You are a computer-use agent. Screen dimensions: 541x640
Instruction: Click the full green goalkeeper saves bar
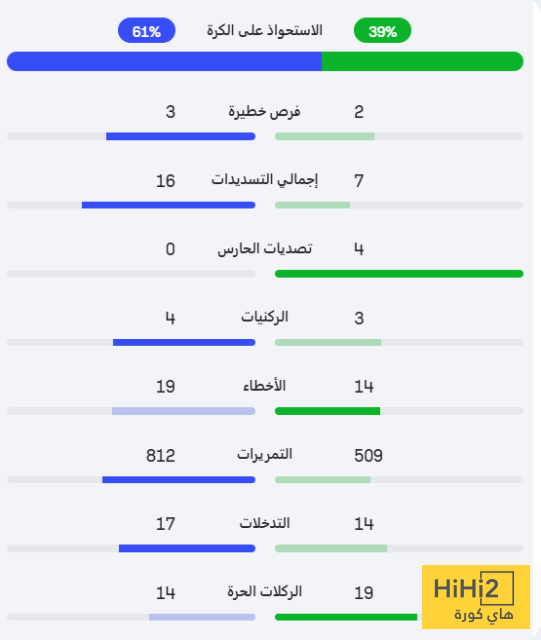[399, 273]
